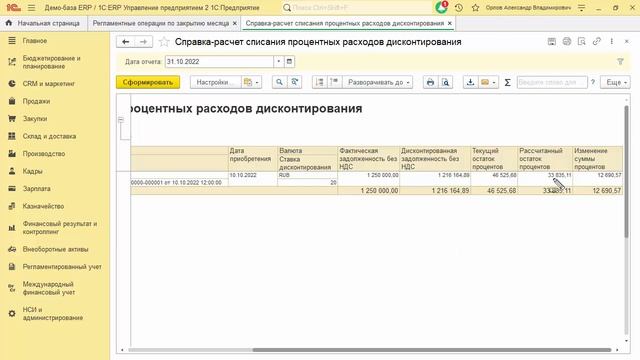
Task: Save report to file icon
Action: (x=470, y=82)
